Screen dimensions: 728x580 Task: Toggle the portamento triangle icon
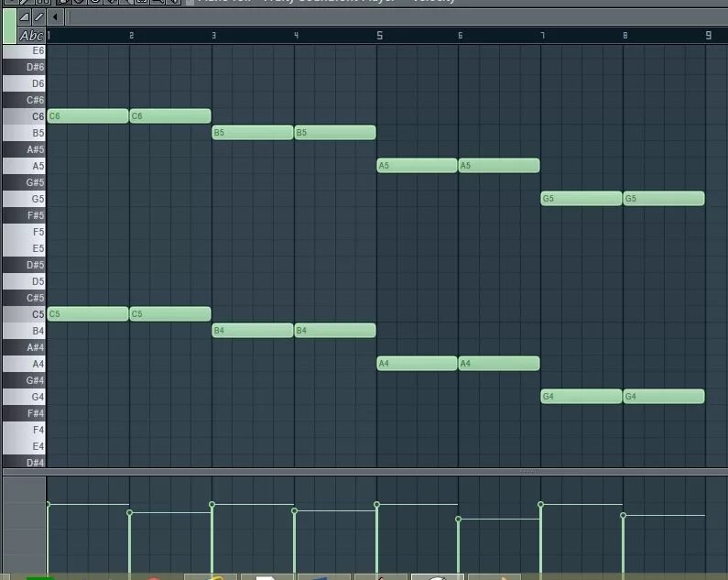(25, 17)
